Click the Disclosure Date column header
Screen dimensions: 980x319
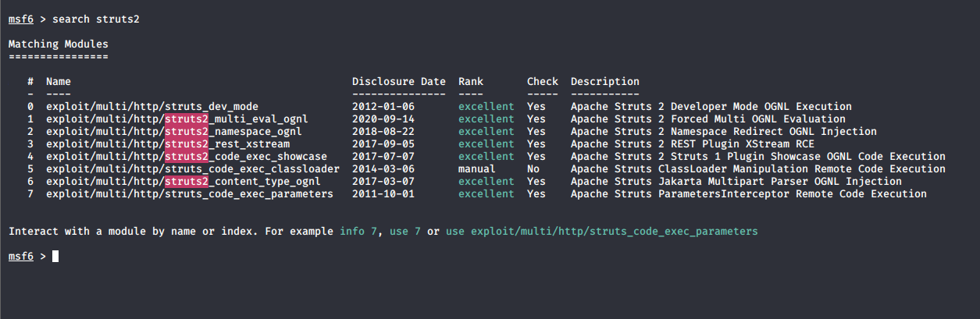pos(398,81)
